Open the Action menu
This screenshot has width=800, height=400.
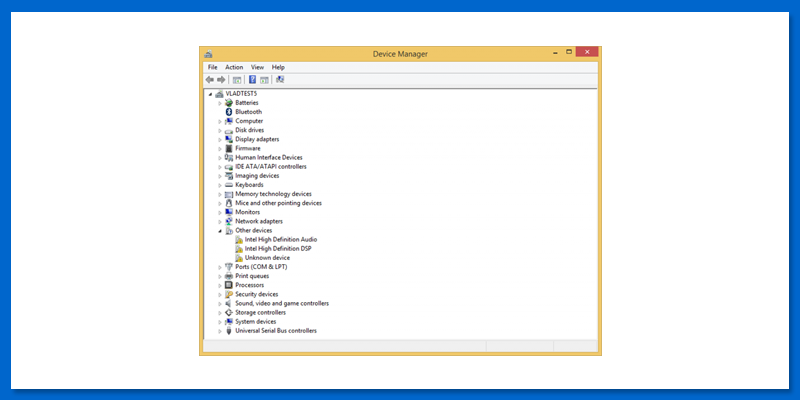click(x=234, y=67)
